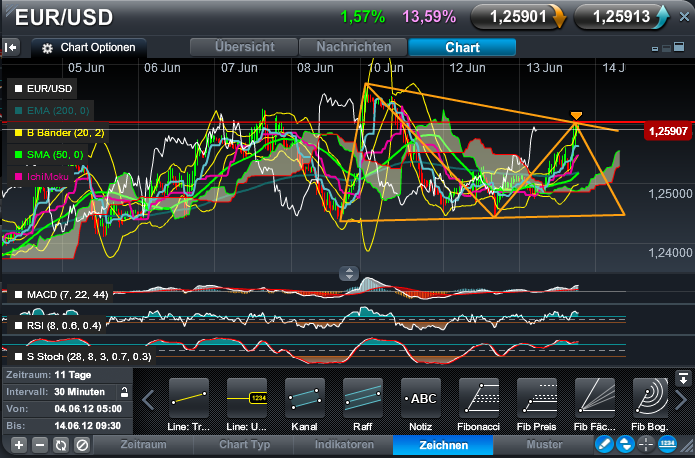Click the red 1,25907 price tag
Screen dimensions: 695x458
[668, 131]
